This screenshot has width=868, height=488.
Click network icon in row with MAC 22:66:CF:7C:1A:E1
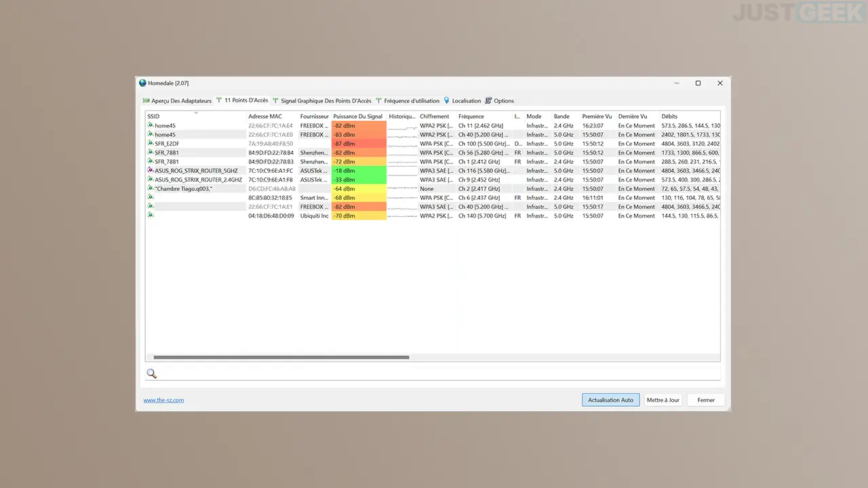tap(151, 207)
